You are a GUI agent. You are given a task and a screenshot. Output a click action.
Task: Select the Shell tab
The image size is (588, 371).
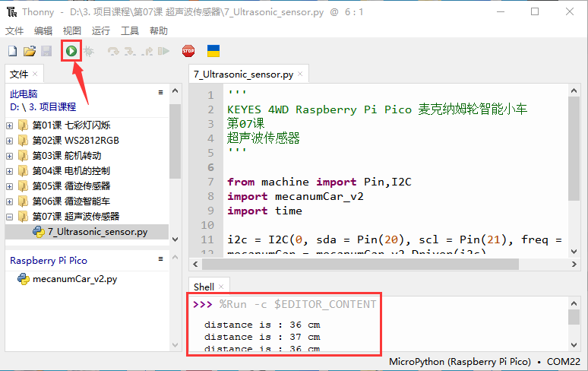pos(204,287)
